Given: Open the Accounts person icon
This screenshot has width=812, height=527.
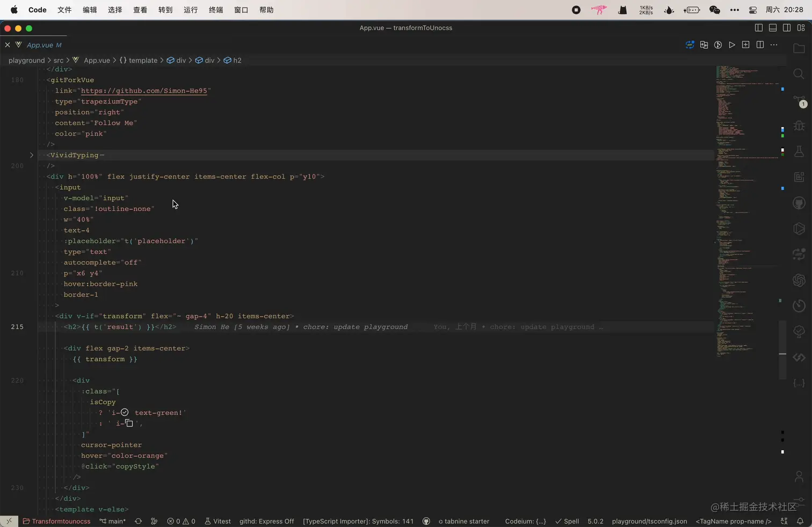Looking at the screenshot, I should (799, 476).
